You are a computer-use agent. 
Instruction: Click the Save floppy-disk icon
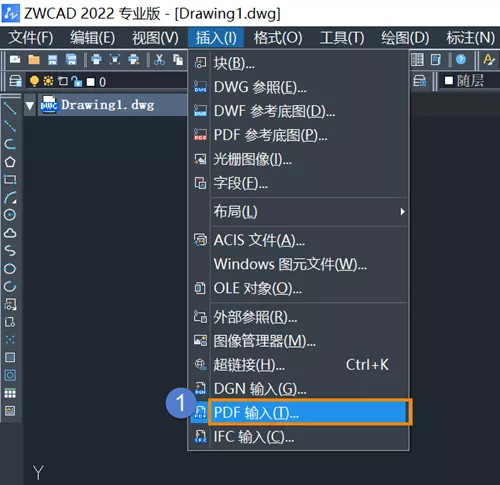(x=53, y=60)
